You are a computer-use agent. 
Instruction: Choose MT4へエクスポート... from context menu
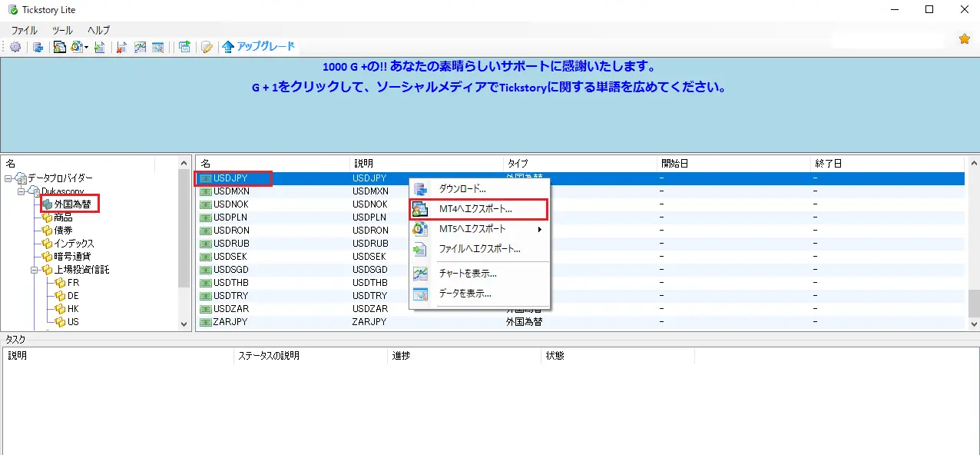click(x=480, y=208)
